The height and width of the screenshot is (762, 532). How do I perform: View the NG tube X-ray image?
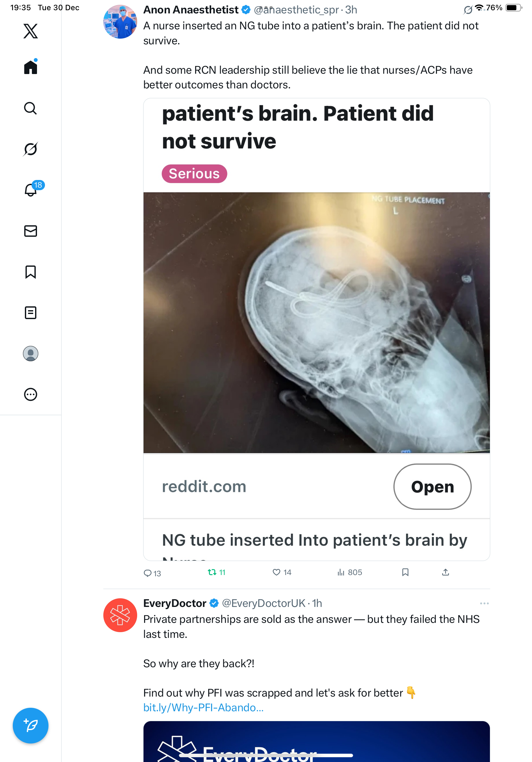316,323
